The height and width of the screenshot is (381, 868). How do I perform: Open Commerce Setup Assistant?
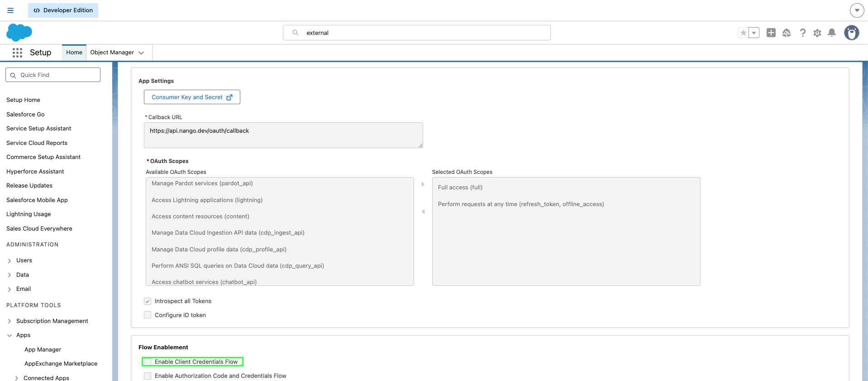pyautogui.click(x=43, y=157)
